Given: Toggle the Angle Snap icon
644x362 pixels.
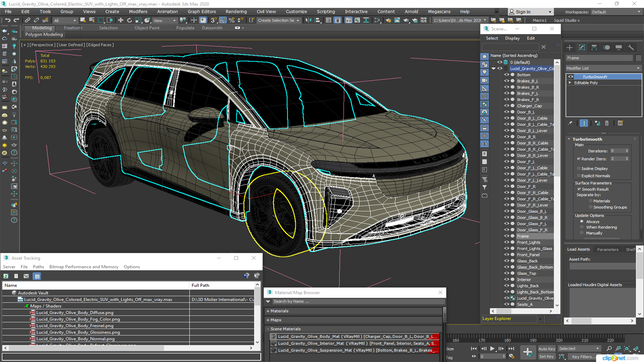Looking at the screenshot, I should [x=223, y=20].
